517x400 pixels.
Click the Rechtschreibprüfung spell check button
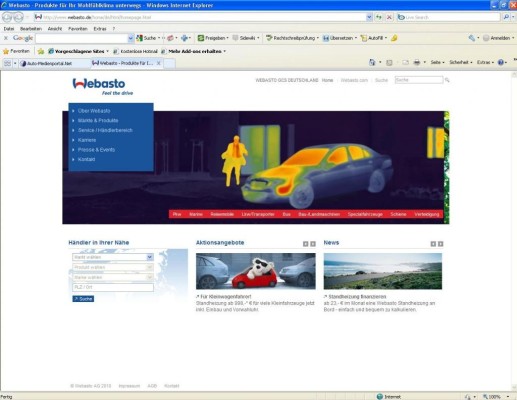291,38
